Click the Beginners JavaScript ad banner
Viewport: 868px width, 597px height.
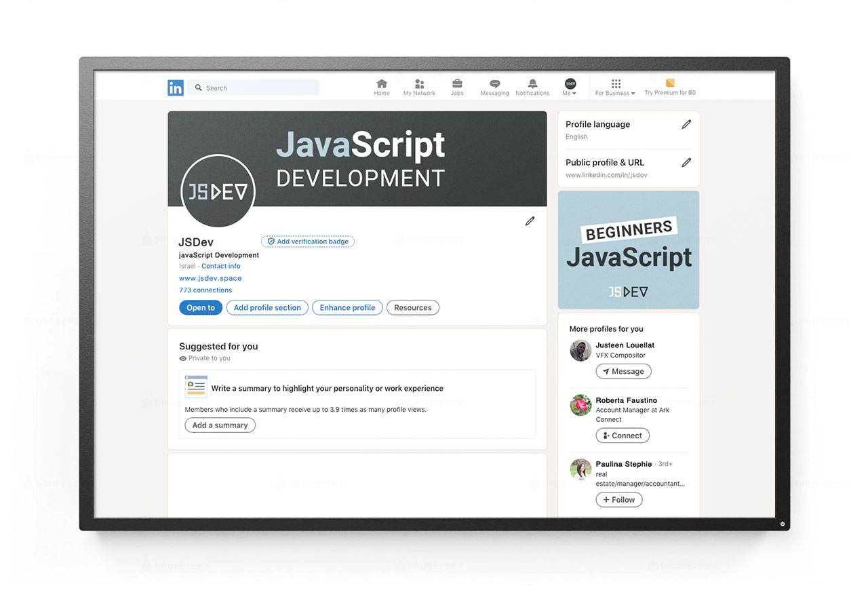[x=629, y=250]
